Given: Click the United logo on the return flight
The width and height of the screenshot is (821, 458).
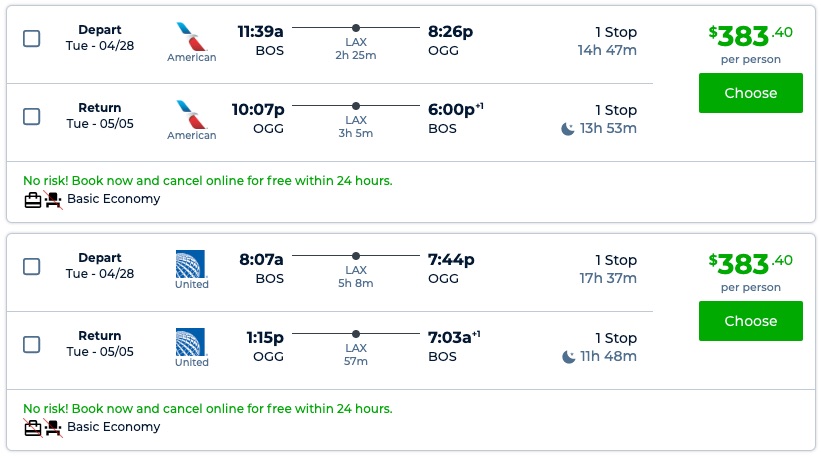Looking at the screenshot, I should pos(191,342).
